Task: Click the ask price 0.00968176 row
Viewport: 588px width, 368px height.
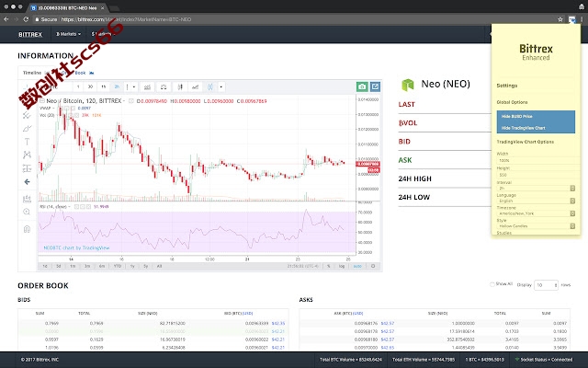Action: click(435, 323)
